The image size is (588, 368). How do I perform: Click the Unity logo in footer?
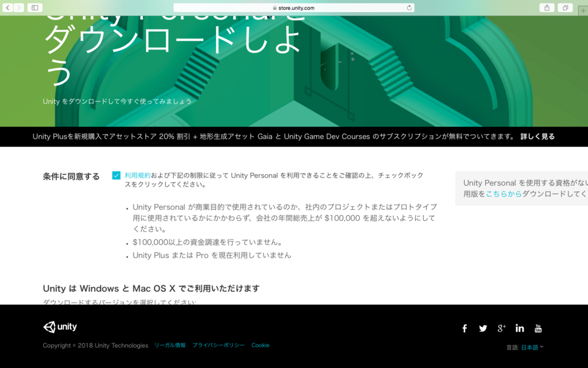coord(60,327)
